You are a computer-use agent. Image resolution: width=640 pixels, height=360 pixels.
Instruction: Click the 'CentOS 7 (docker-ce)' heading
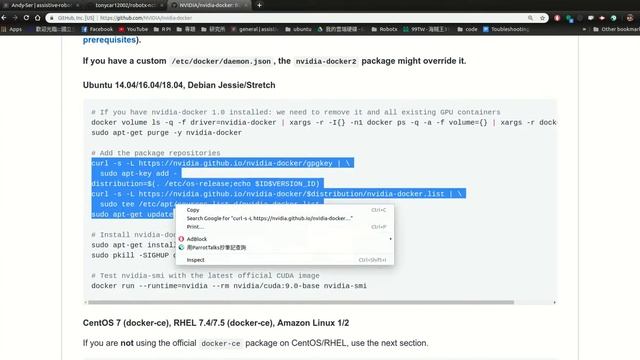click(216, 323)
